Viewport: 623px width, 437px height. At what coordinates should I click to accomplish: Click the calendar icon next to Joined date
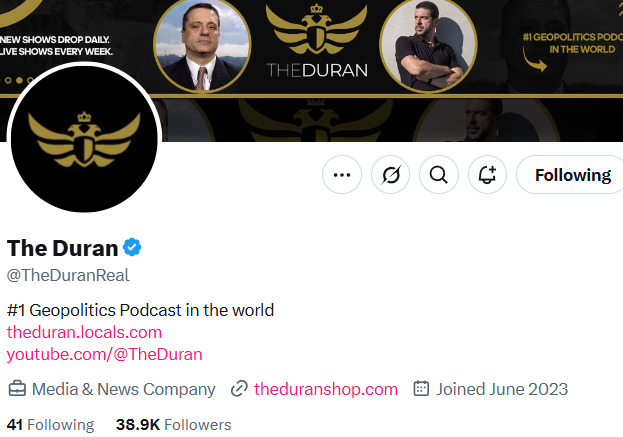click(421, 389)
